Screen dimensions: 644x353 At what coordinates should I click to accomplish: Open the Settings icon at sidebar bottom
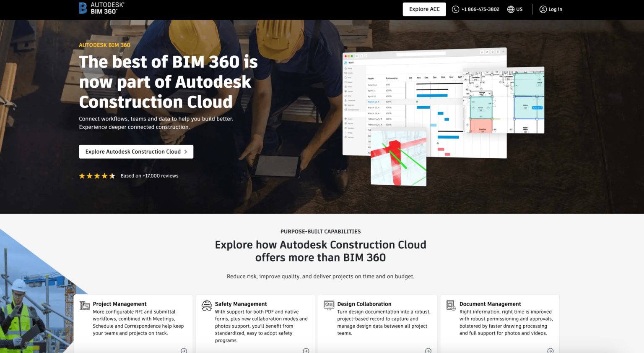pyautogui.click(x=345, y=137)
